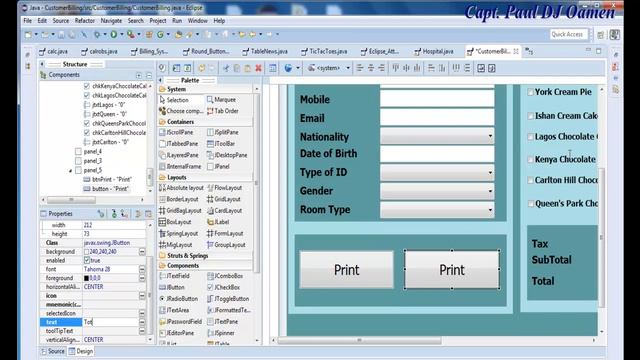Click the Externalize strings globe icon
640x360 pixels.
[288, 68]
